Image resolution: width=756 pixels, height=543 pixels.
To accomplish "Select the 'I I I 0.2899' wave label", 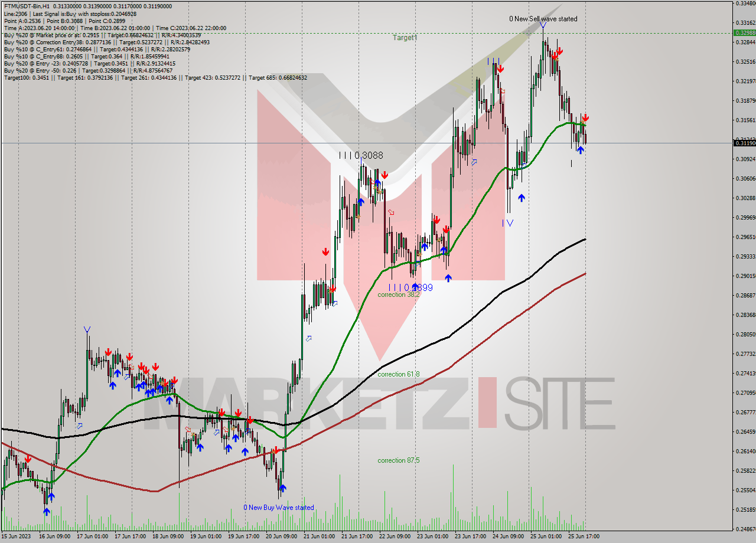I will point(410,287).
